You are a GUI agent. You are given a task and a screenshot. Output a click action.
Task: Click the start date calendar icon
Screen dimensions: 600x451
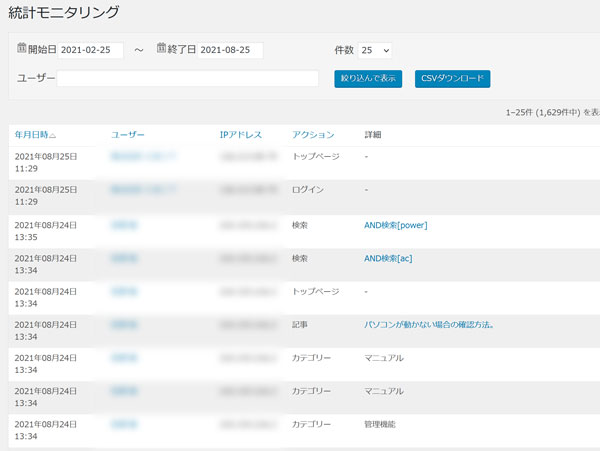point(22,48)
